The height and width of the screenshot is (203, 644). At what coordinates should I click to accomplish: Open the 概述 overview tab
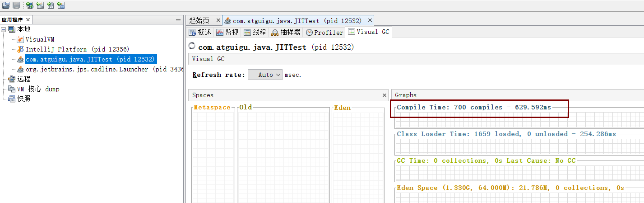tap(200, 32)
